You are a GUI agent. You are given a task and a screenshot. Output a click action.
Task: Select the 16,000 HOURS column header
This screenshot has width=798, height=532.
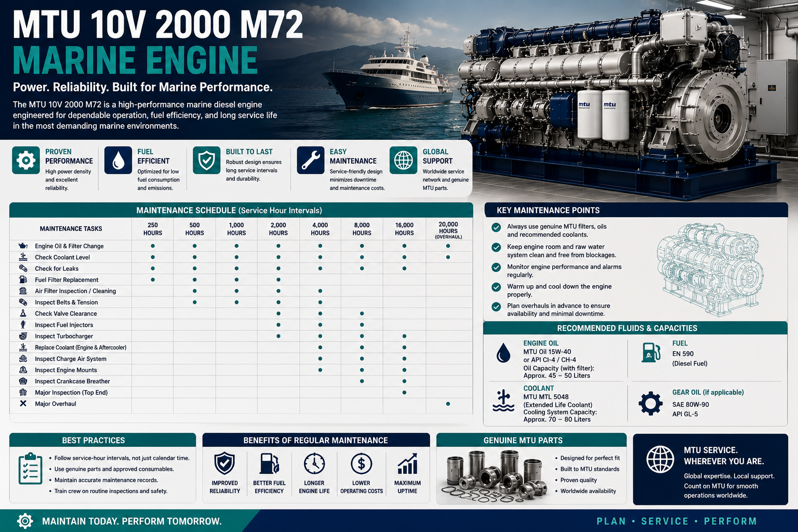tap(404, 229)
